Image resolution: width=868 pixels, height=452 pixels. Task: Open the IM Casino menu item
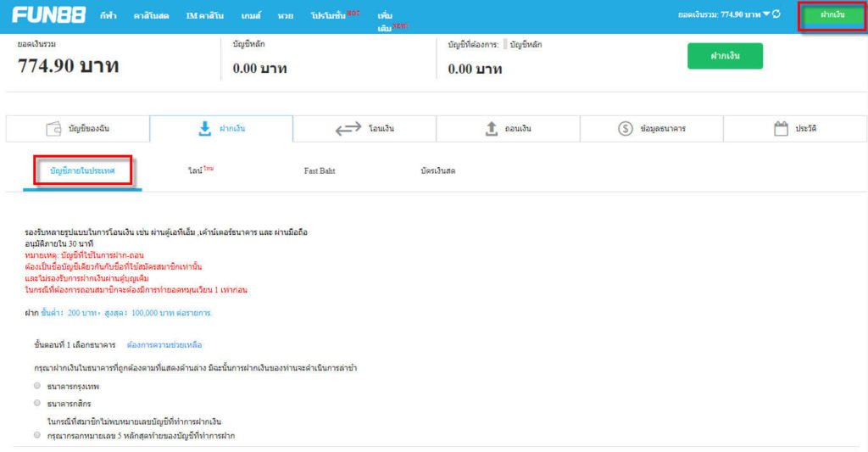(x=204, y=16)
